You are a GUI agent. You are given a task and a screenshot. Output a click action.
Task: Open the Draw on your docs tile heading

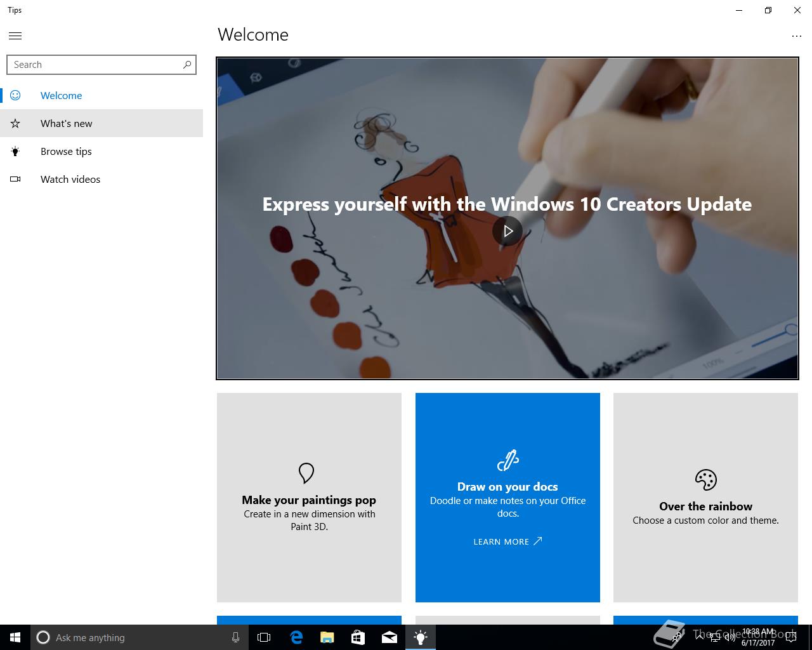pos(507,487)
